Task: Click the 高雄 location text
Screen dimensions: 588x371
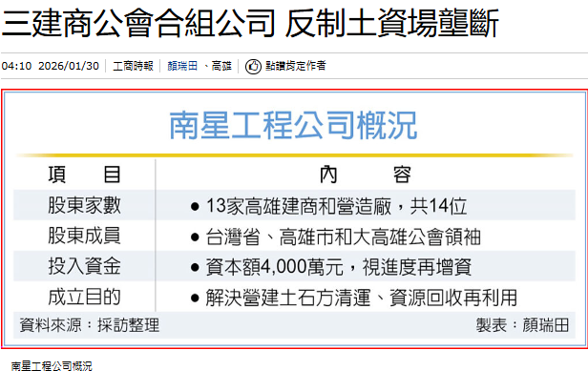Action: pyautogui.click(x=221, y=66)
